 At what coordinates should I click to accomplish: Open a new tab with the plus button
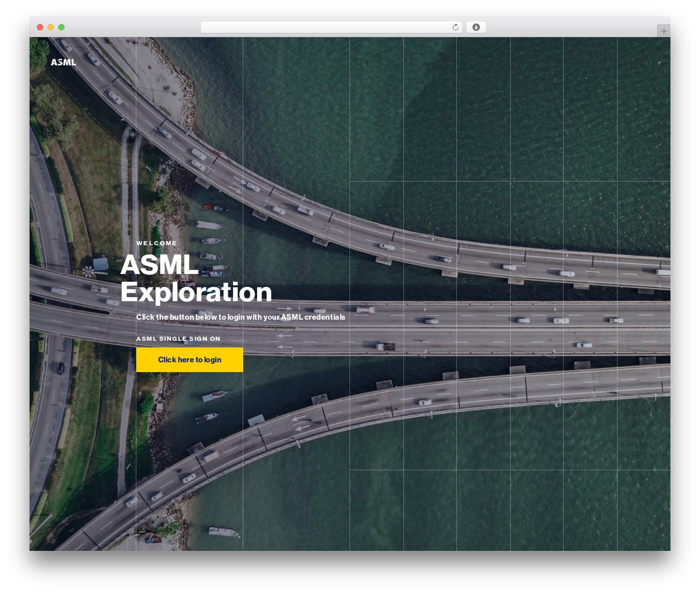pyautogui.click(x=663, y=31)
